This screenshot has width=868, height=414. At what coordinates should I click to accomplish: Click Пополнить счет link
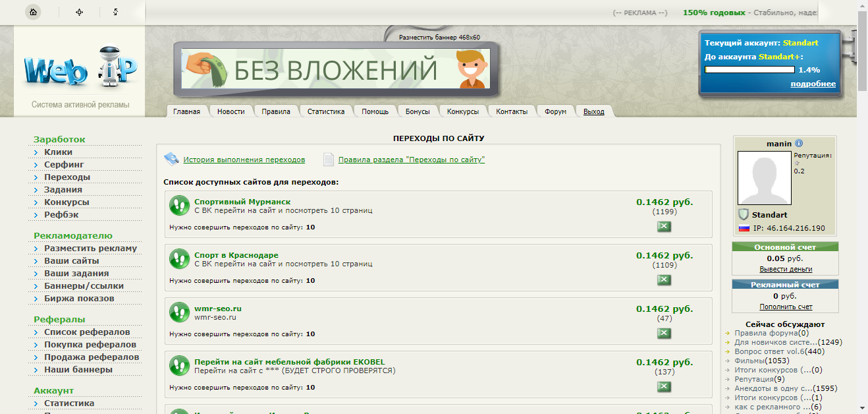pyautogui.click(x=786, y=307)
